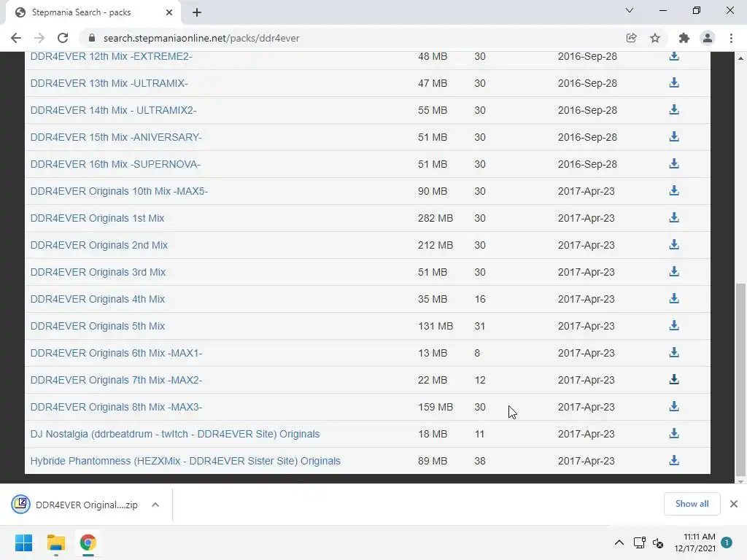Open DDR4EVER 16th Mix -SUPERNOVA- link
Viewport: 747px width, 560px height.
(115, 164)
